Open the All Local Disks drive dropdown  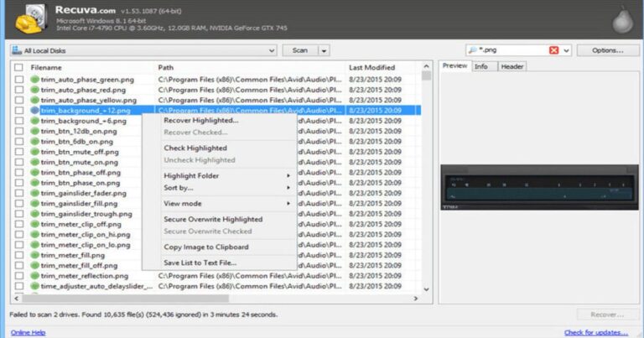(x=272, y=50)
